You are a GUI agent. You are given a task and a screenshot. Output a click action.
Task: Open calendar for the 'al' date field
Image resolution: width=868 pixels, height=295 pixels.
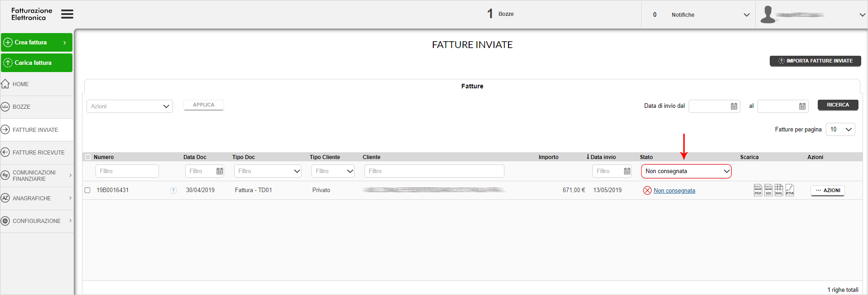click(x=802, y=106)
